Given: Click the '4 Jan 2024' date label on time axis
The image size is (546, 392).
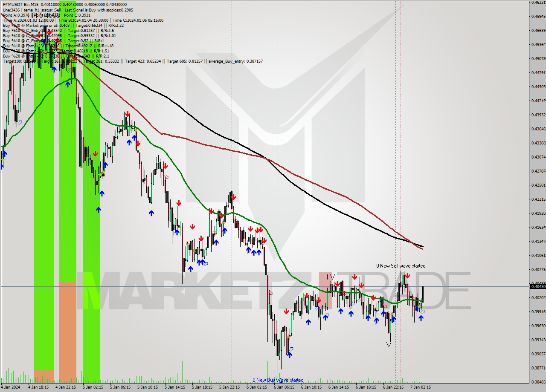Looking at the screenshot, I should coord(11,387).
